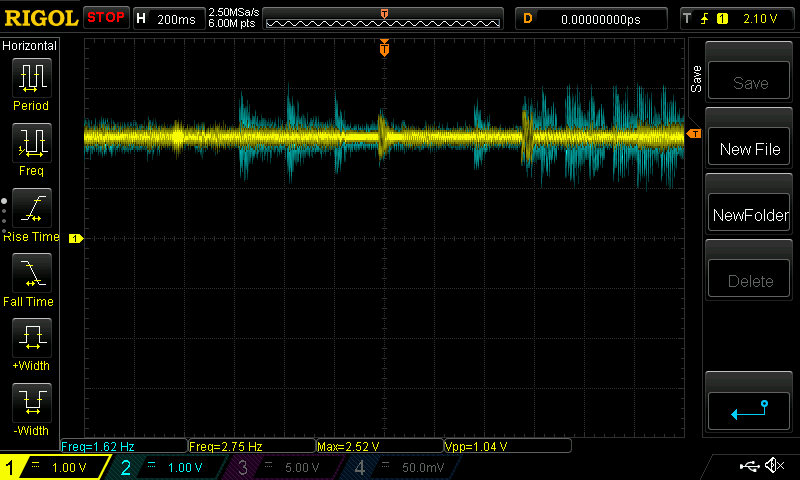Select the Period measurement icon
800x480 pixels.
(32, 78)
